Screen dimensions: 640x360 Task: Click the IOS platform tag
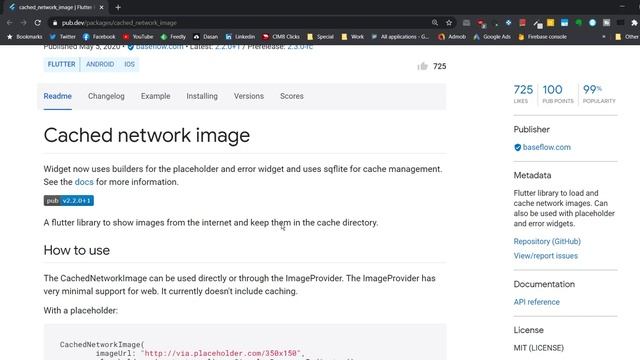[x=129, y=64]
